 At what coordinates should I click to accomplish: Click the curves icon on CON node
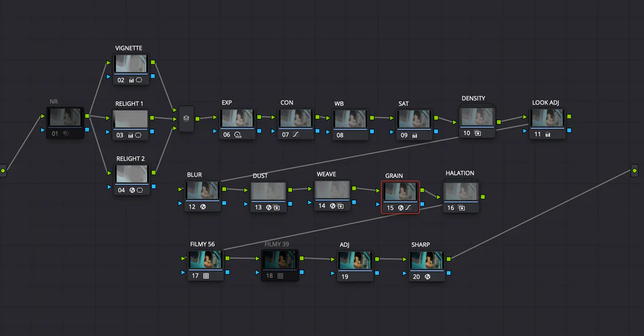pyautogui.click(x=295, y=134)
